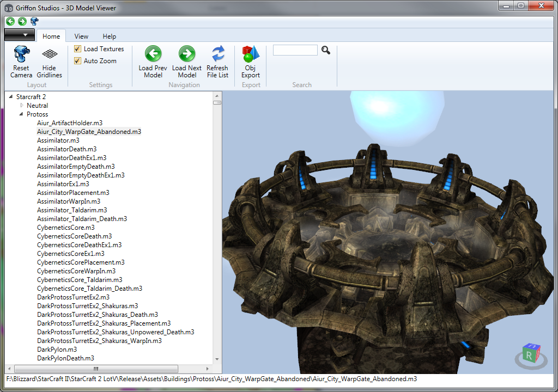Select DarkProtossTurretEx2_Shakuras_Death.m3

98,315
